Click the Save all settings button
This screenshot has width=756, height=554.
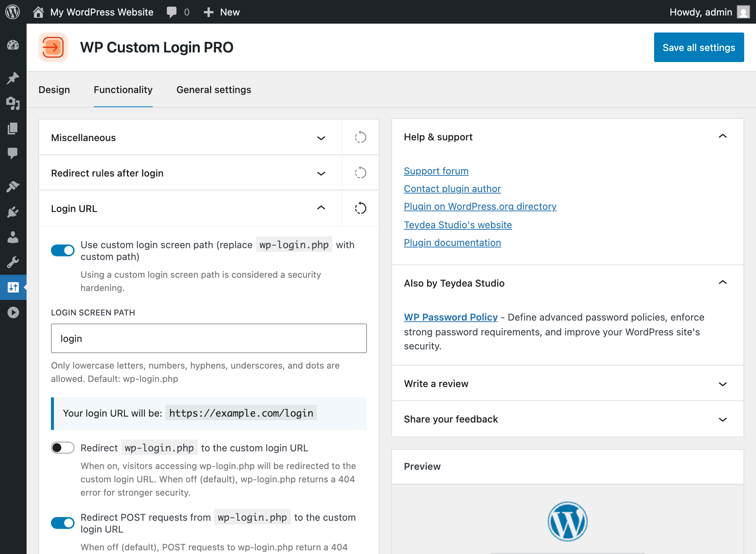coord(699,47)
